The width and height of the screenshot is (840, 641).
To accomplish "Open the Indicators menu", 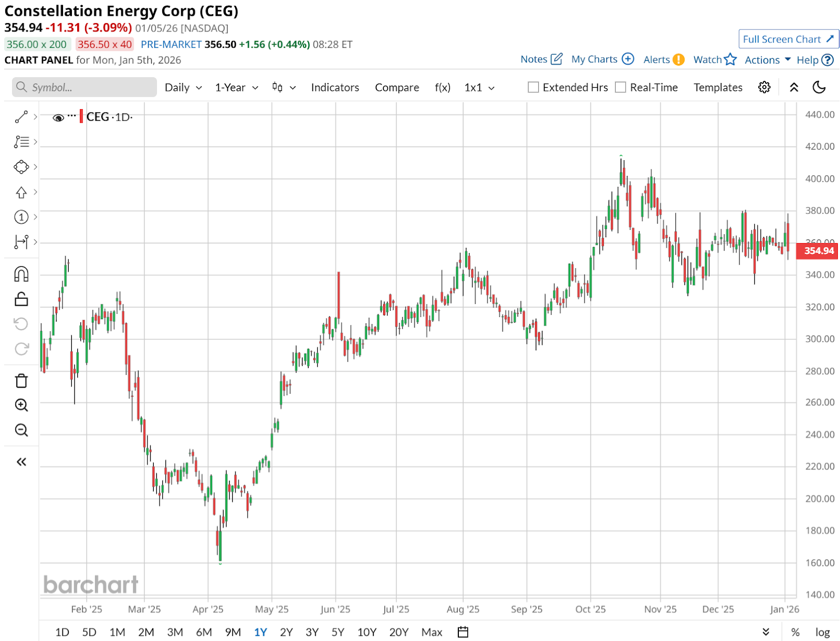I will pos(335,87).
